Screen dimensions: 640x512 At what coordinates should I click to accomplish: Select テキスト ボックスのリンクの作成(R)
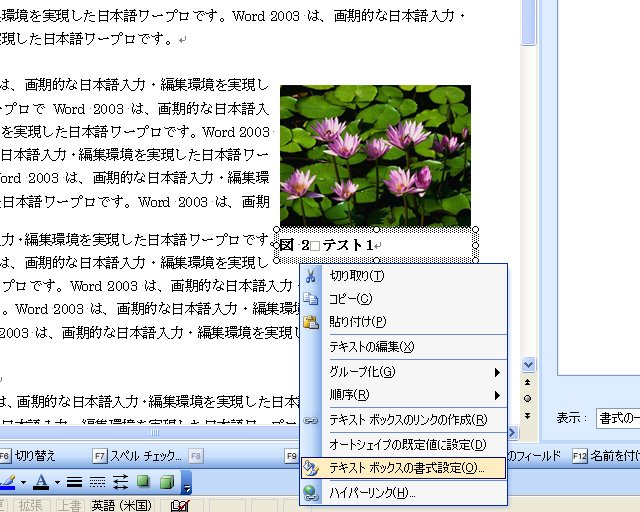[403, 420]
